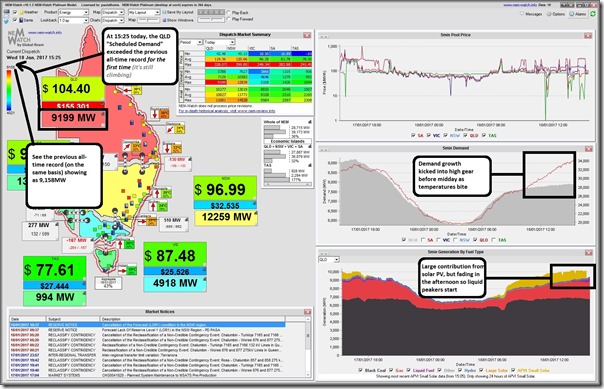This screenshot has height=389, width=604.
Task: Click the playback control buttons strip
Action: click(211, 12)
